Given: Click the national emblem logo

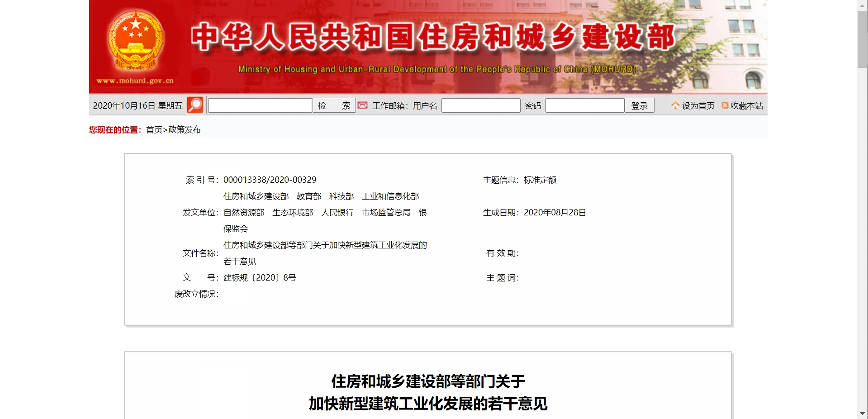Looking at the screenshot, I should tap(135, 41).
